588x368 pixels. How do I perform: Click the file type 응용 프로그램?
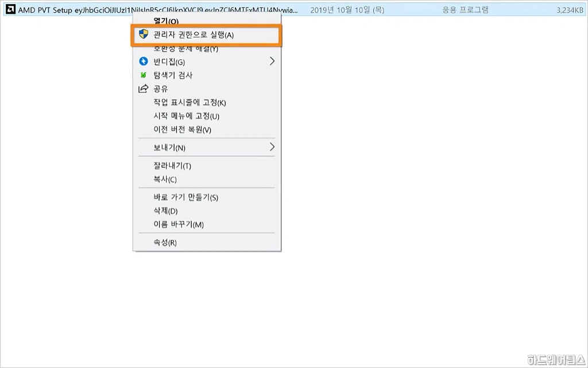465,10
